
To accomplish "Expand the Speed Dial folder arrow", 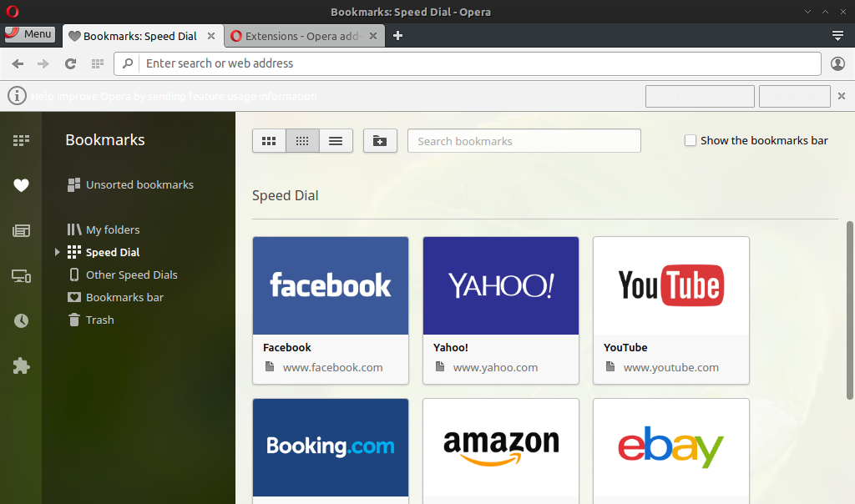I will (x=58, y=252).
